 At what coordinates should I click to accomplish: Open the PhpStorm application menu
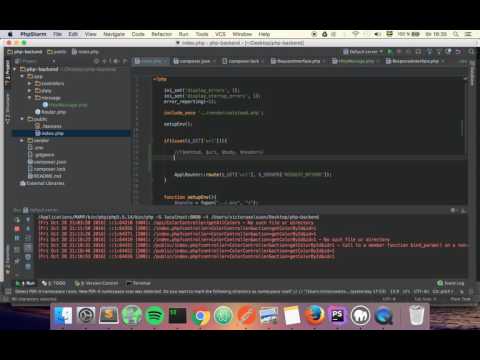(x=33, y=34)
